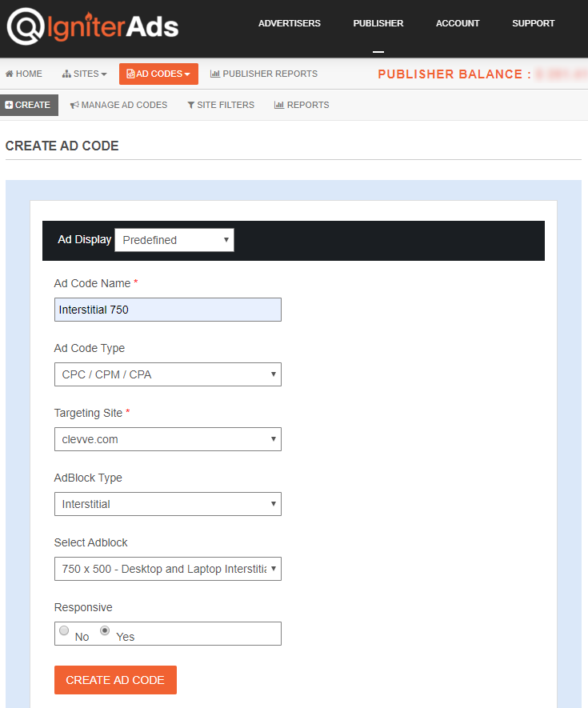Select the Yes responsive radio button
This screenshot has width=588, height=708.
[x=105, y=630]
